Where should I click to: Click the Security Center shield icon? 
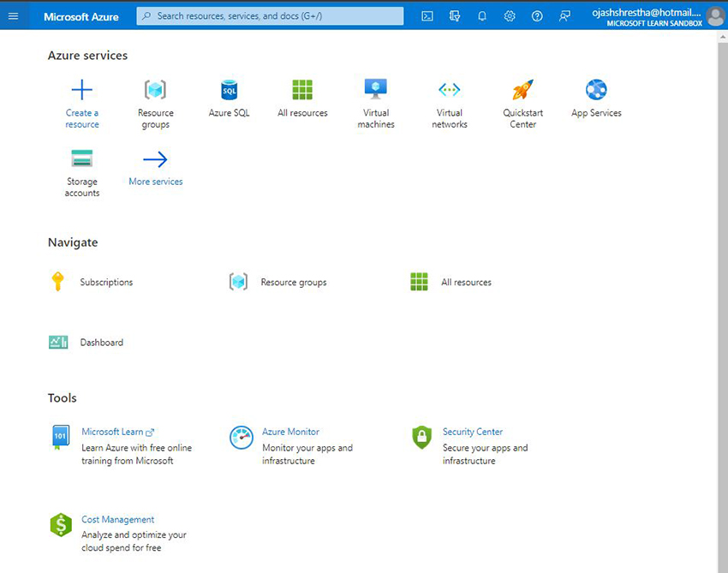click(x=421, y=438)
